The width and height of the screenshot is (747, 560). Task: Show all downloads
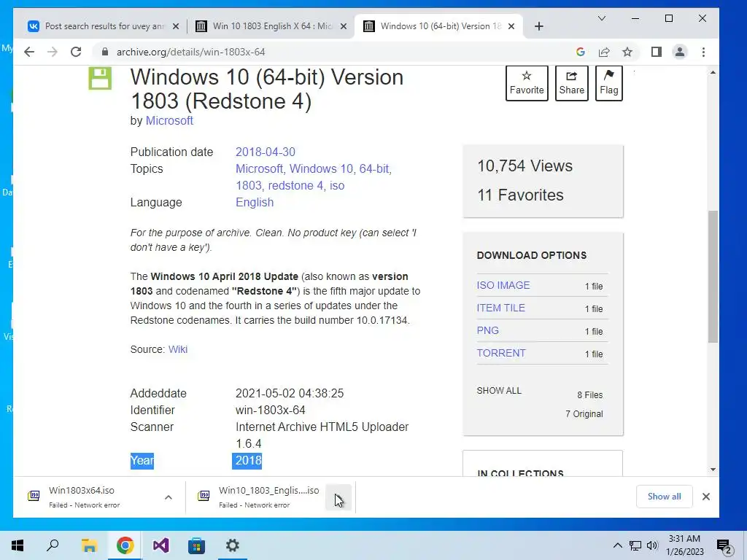664,496
